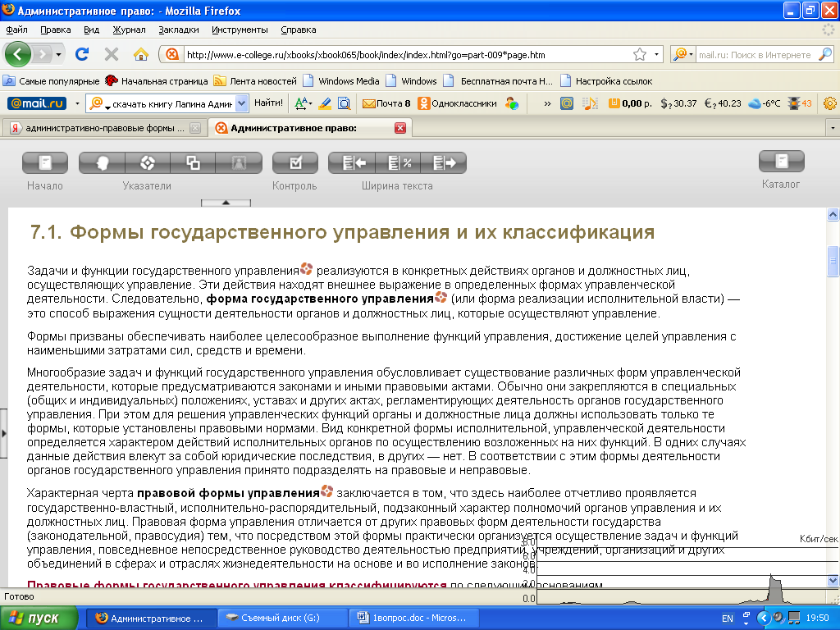Open Windows Media bookmark
840x630 pixels.
point(341,81)
